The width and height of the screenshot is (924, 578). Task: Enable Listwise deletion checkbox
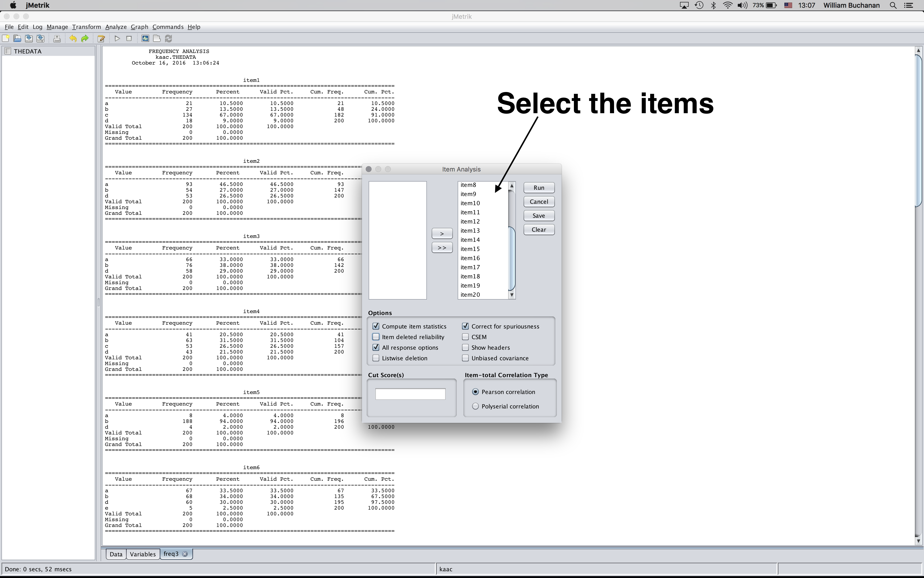(x=376, y=358)
